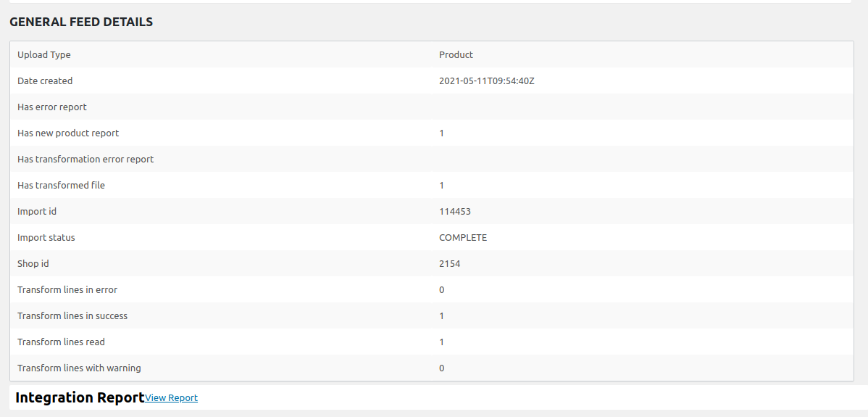Click the 2021-05-11T09:54:40Z timestamp value
868x417 pixels.
click(x=486, y=81)
